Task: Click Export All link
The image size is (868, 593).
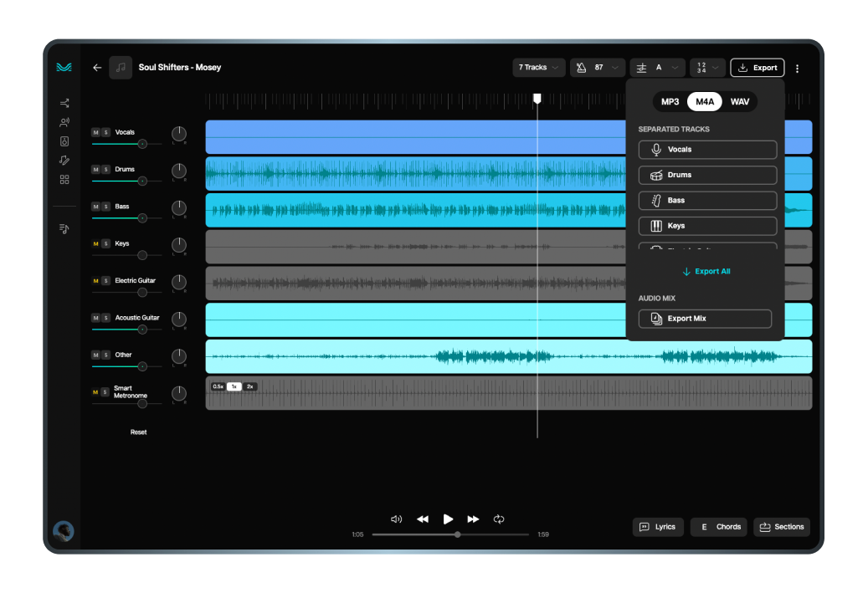Action: (706, 271)
